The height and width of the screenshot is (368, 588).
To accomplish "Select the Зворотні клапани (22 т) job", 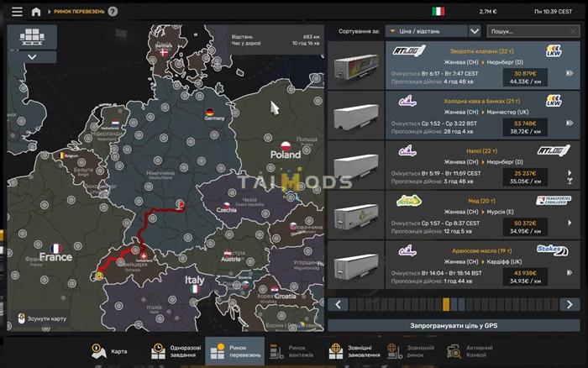I will coord(483,66).
